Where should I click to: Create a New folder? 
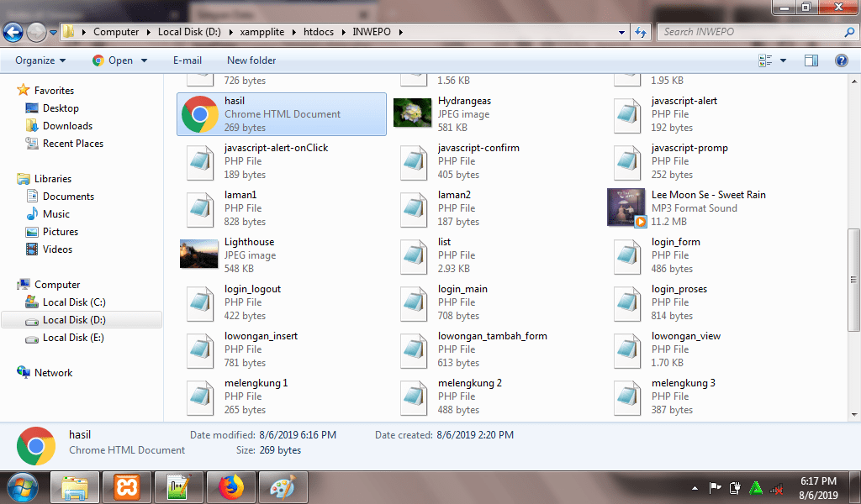251,60
